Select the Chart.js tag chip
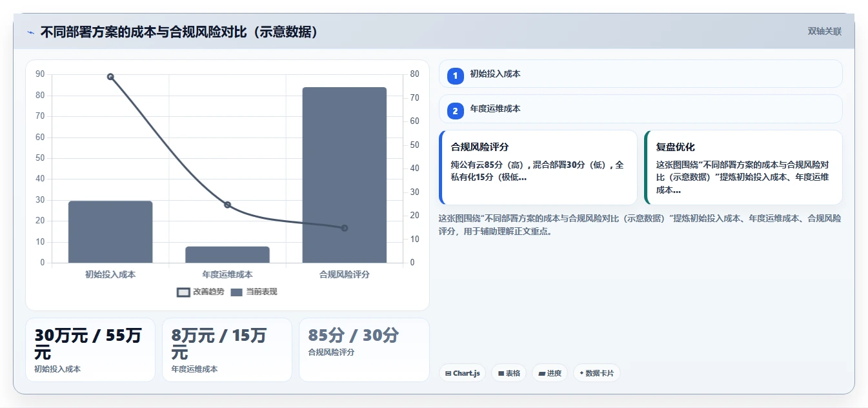Viewport: 868px width, 408px height. 463,373
